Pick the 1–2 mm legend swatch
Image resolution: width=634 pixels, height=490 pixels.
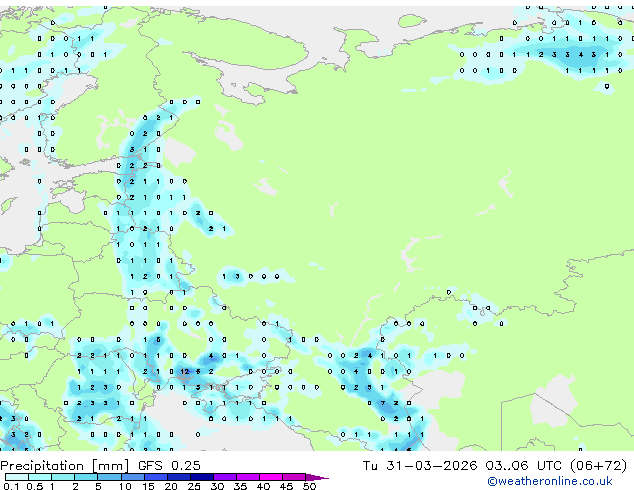(x=63, y=477)
